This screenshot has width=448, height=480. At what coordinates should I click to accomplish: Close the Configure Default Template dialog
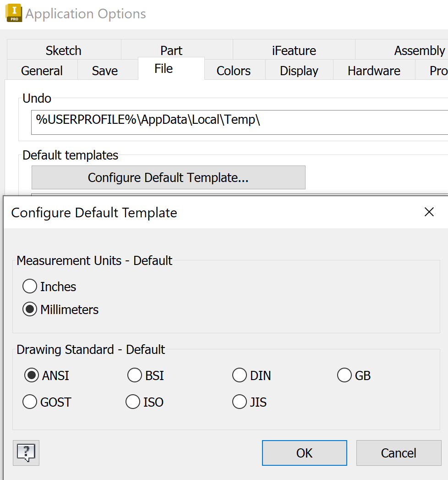(x=429, y=212)
